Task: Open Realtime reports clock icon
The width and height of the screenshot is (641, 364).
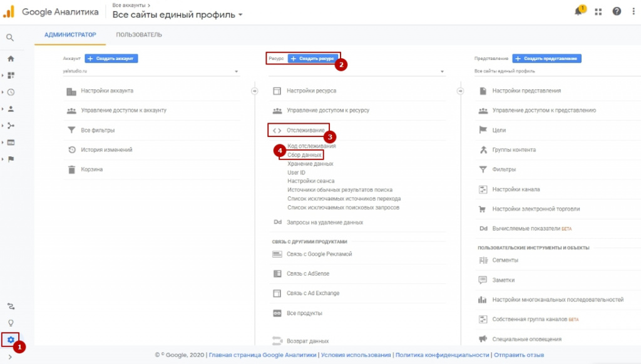Action: point(11,92)
